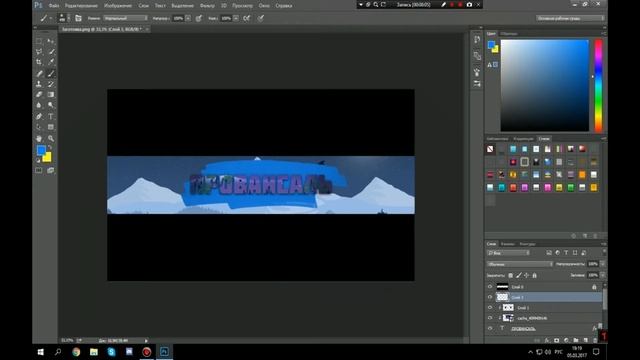The image size is (640, 360).
Task: Toggle visibility of the top Слой layer with lock
Action: (490, 287)
